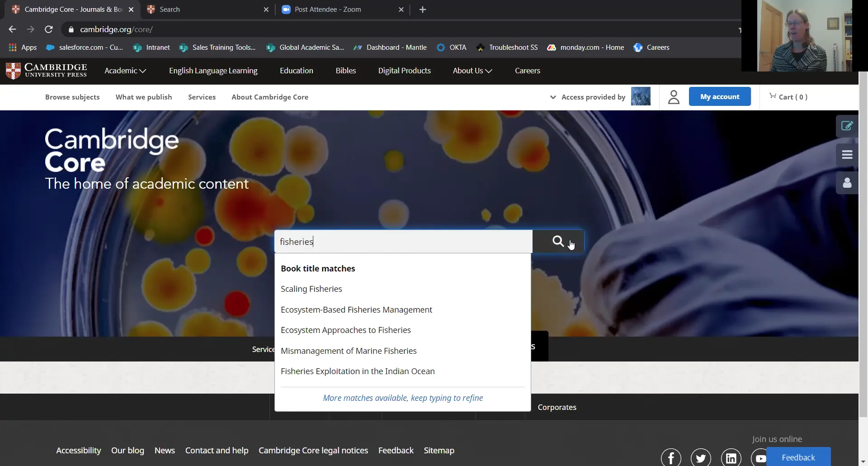Screen dimensions: 868x466
Task: Open Contact and help footer link
Action: (x=217, y=451)
